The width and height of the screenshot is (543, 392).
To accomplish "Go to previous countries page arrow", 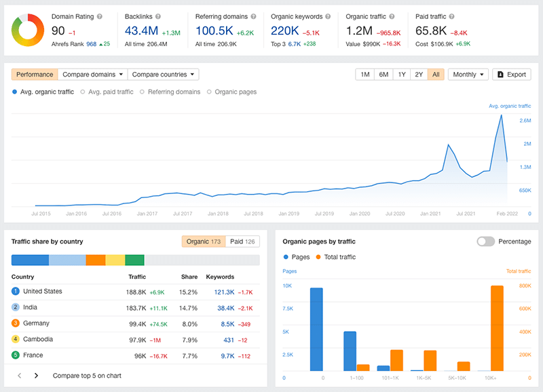I will click(x=20, y=376).
